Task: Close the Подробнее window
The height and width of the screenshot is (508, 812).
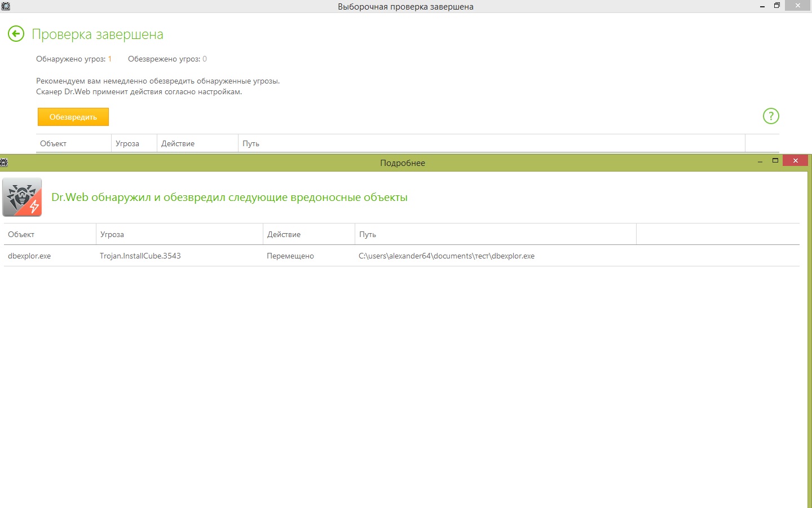Action: click(x=795, y=161)
